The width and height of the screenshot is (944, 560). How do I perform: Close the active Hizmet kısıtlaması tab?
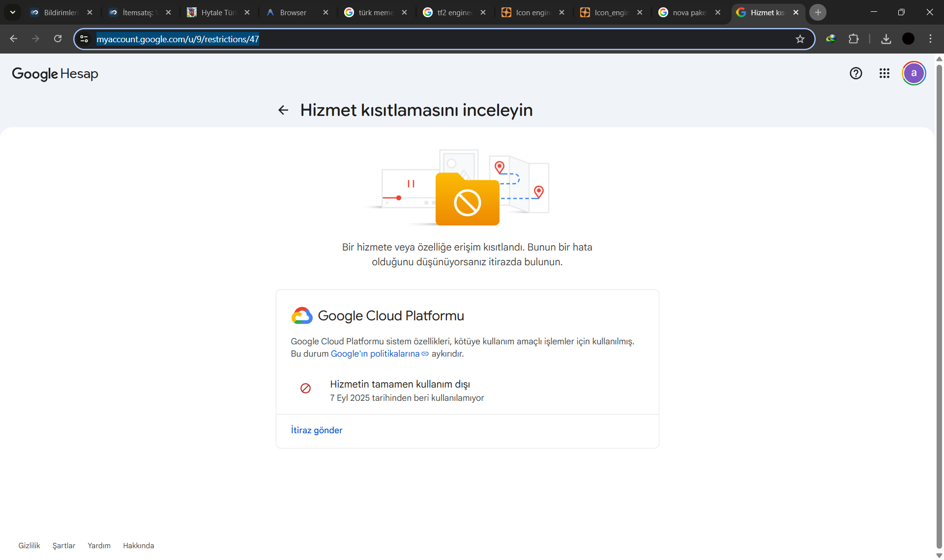pyautogui.click(x=796, y=12)
